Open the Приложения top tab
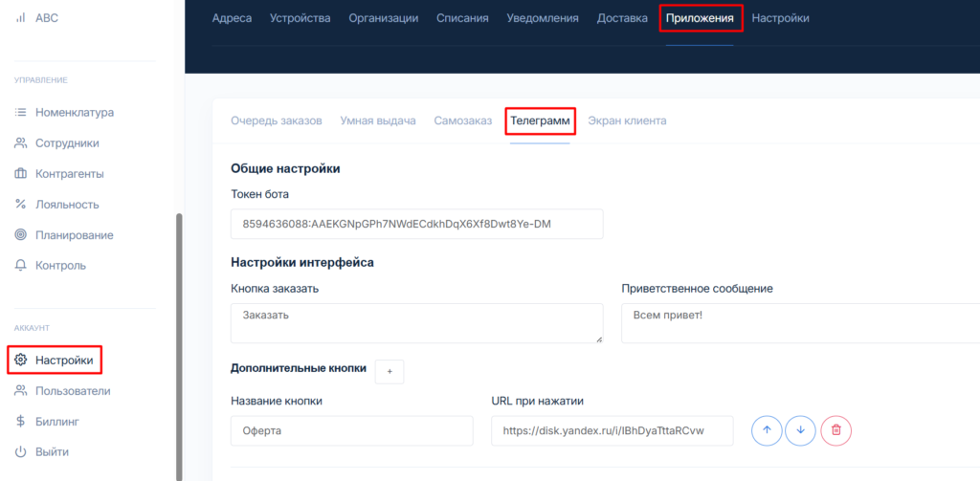Screen dimensions: 980x481 click(x=700, y=18)
